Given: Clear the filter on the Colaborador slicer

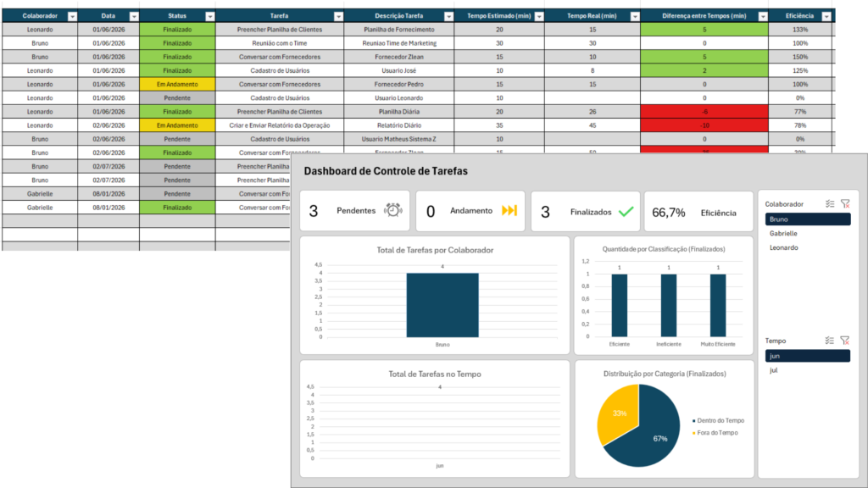Looking at the screenshot, I should (x=844, y=204).
